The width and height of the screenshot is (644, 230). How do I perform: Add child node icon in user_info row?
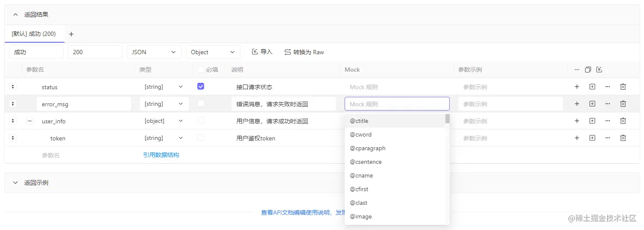pos(592,121)
